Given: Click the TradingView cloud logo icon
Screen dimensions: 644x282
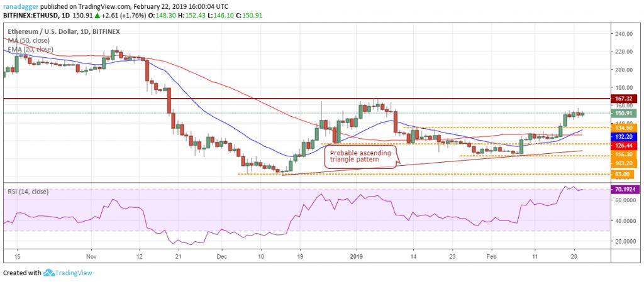Looking at the screenshot, I should 49,273.
